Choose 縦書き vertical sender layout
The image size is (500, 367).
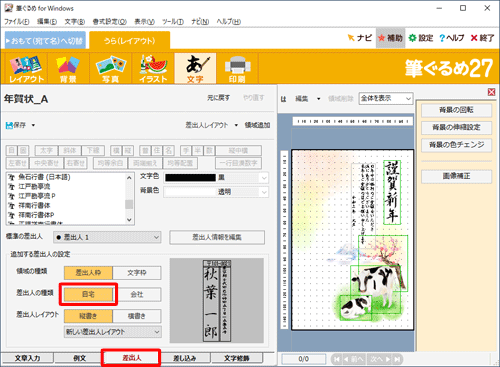click(88, 316)
